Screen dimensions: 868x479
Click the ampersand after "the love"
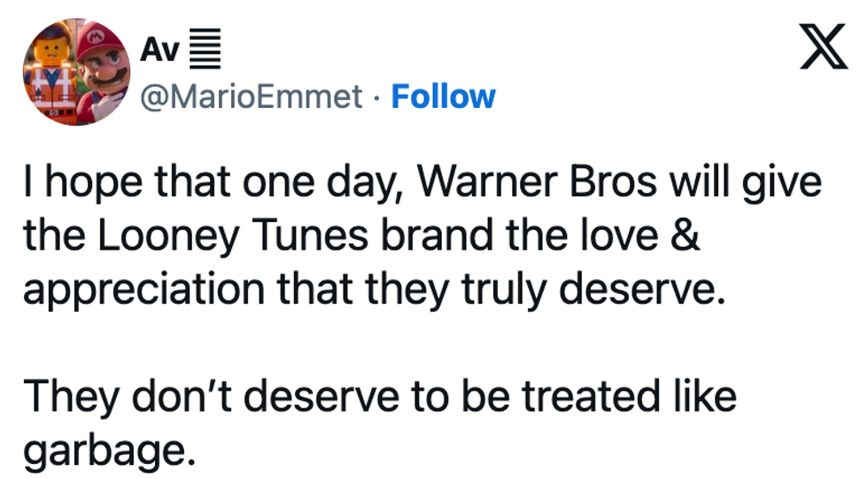click(684, 236)
